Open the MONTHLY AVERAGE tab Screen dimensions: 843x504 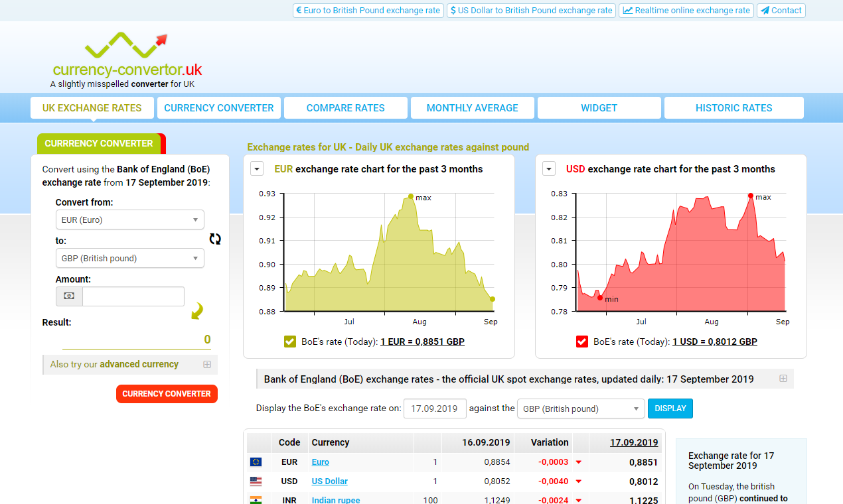point(472,107)
